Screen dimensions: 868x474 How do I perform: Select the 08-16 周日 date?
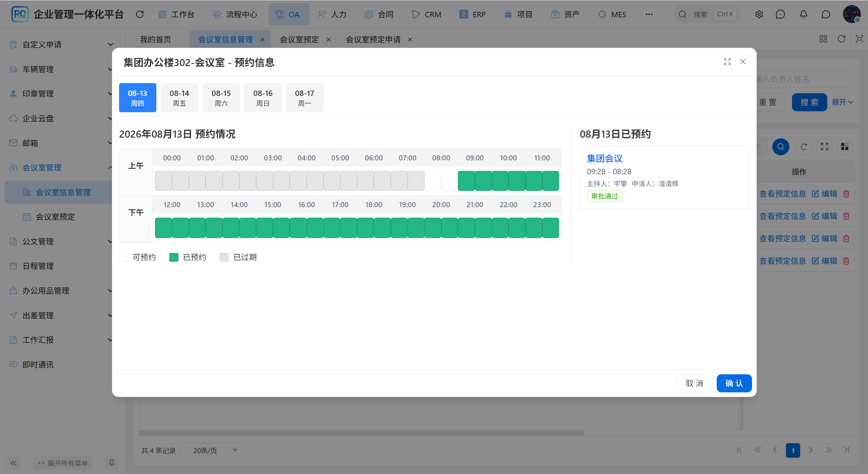tap(263, 98)
